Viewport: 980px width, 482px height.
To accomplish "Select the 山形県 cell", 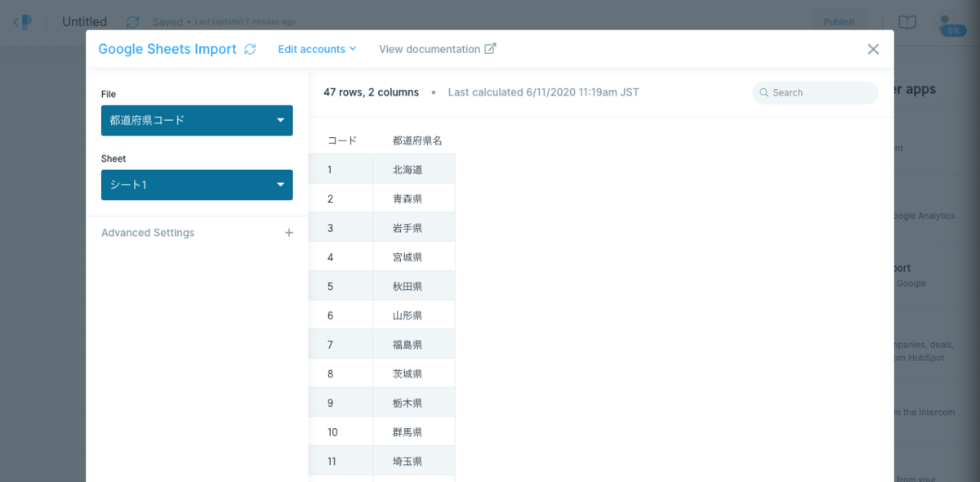I will click(414, 315).
